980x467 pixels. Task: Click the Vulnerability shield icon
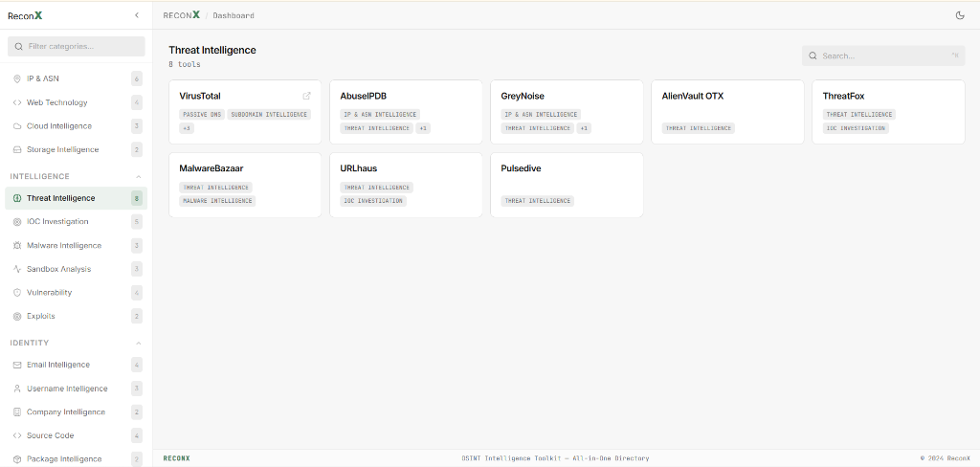click(x=17, y=293)
